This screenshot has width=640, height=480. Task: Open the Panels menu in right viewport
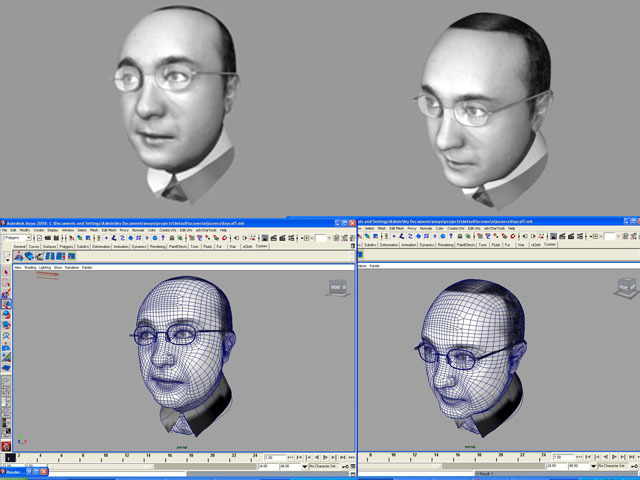[x=374, y=266]
